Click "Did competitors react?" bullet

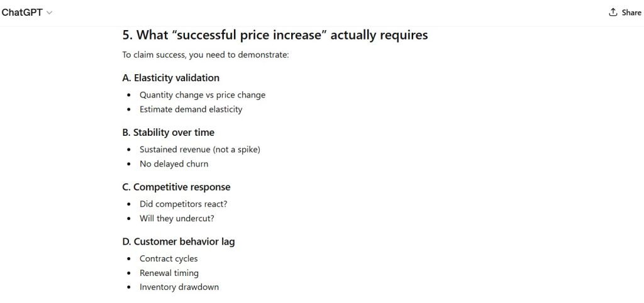182,204
